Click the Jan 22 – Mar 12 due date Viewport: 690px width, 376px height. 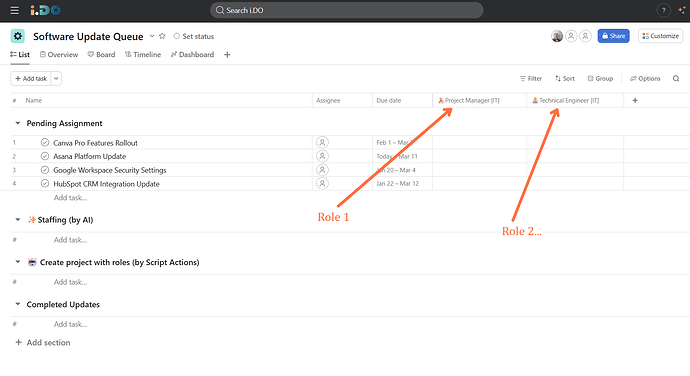click(x=397, y=184)
